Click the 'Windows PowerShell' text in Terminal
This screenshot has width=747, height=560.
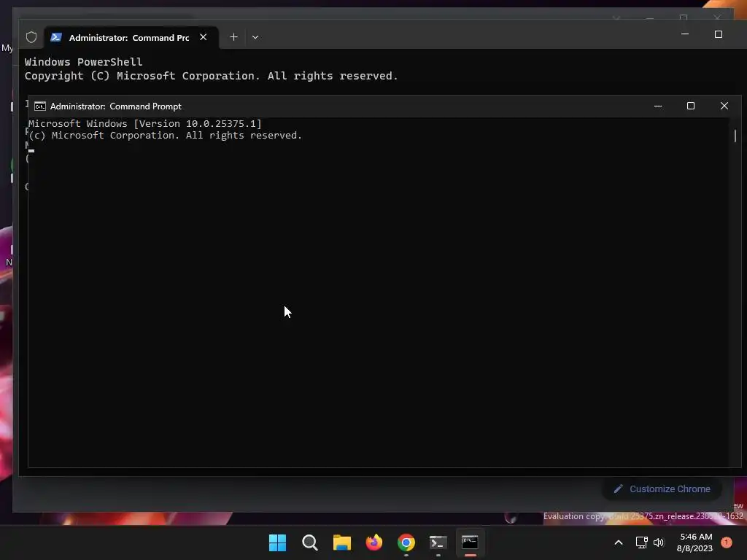click(83, 62)
